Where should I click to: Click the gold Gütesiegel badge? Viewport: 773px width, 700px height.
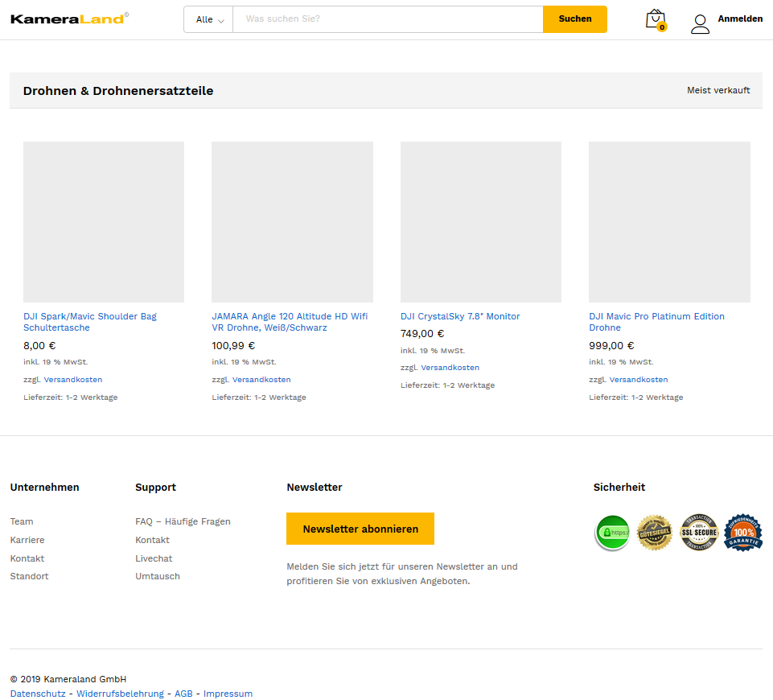point(655,533)
